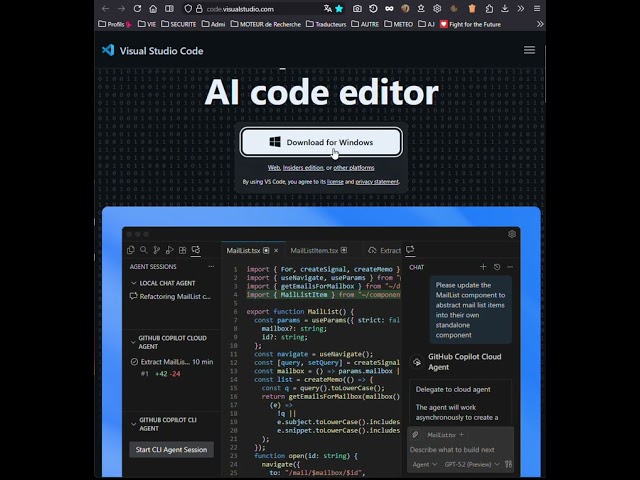Toggle the browser sidebar panel
This screenshot has width=640, height=480.
pyautogui.click(x=169, y=9)
